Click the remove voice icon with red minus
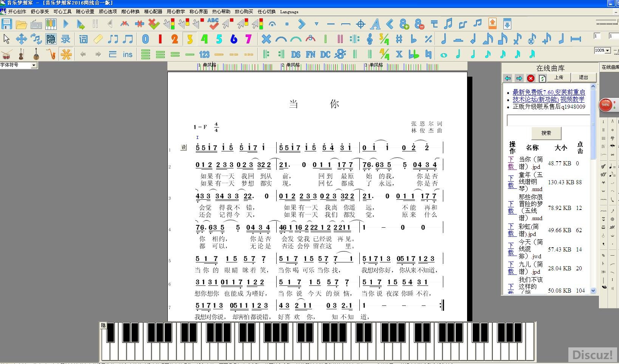Image resolution: width=619 pixels, height=364 pixels. click(419, 25)
